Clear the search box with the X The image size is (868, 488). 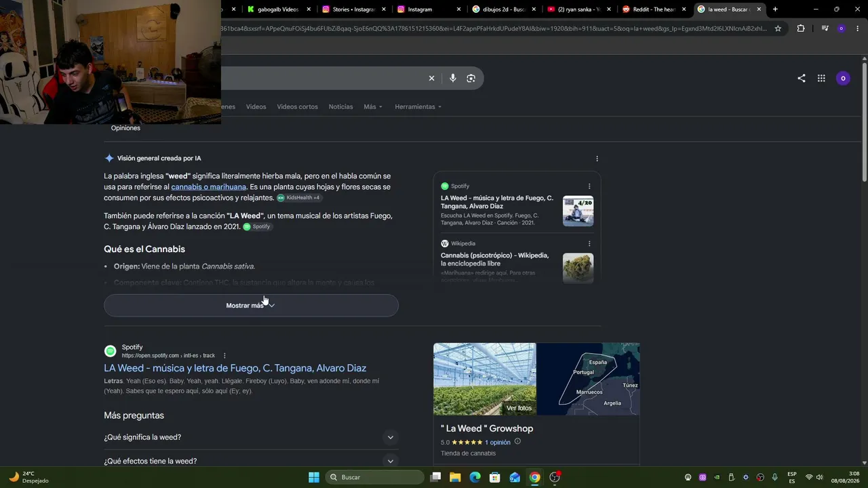point(431,78)
